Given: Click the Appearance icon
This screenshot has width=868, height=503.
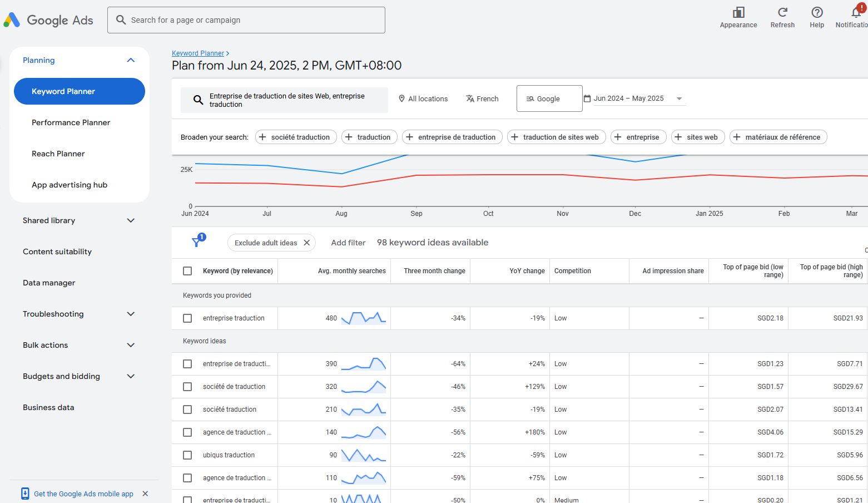Looking at the screenshot, I should tap(738, 13).
